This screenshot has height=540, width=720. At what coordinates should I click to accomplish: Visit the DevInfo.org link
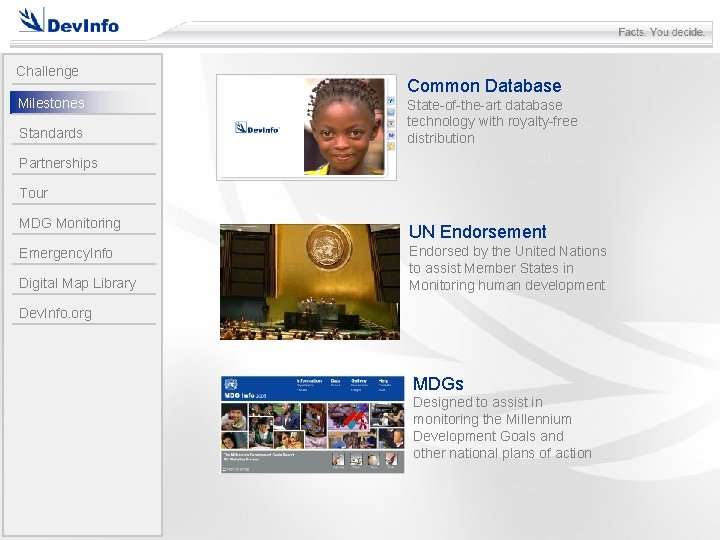click(x=84, y=313)
